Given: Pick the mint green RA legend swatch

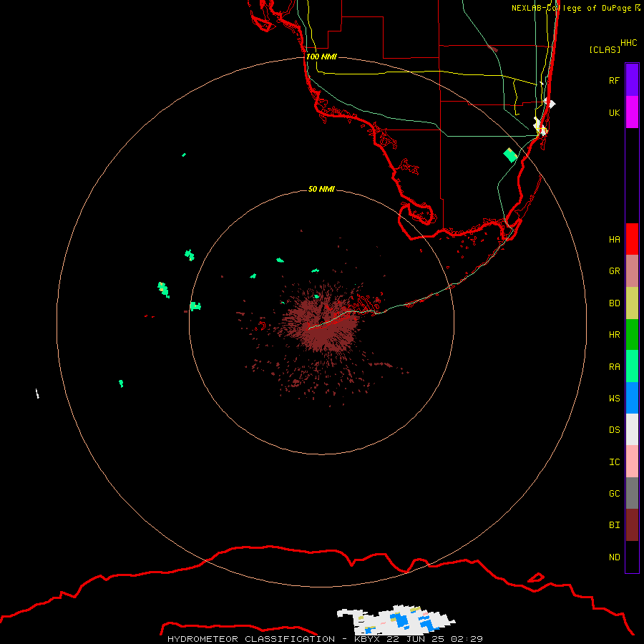Looking at the screenshot, I should [x=632, y=366].
